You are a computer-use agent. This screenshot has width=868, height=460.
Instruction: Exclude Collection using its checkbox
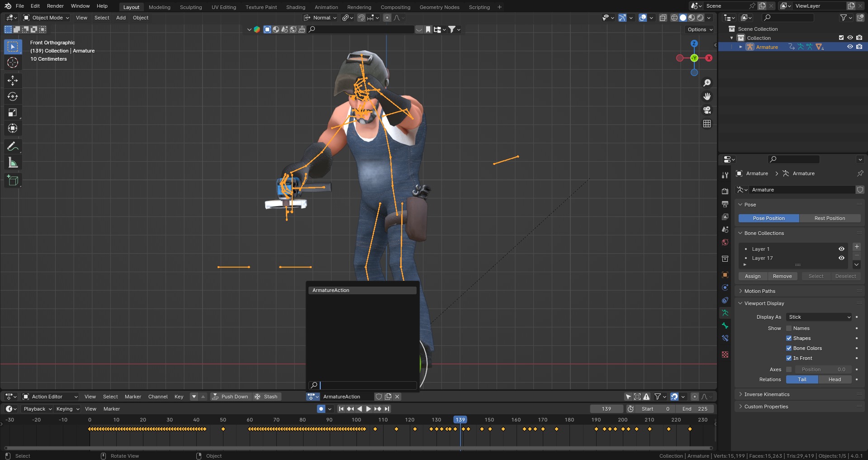click(841, 38)
